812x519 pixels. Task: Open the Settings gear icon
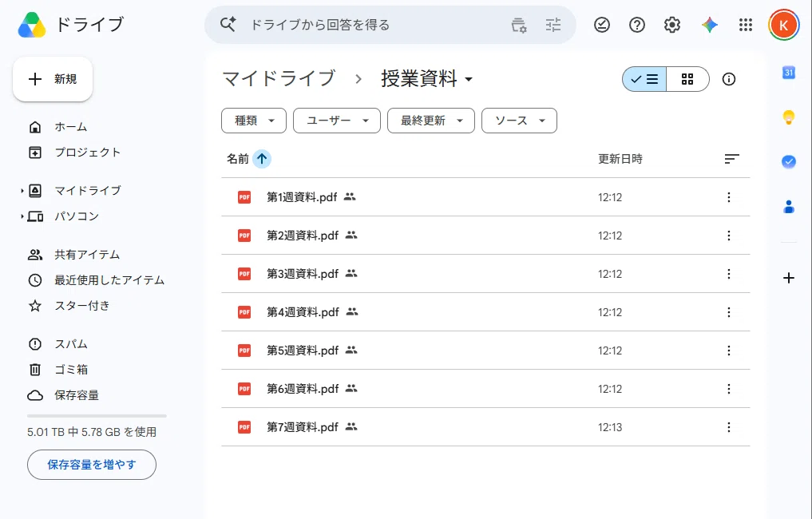tap(672, 25)
